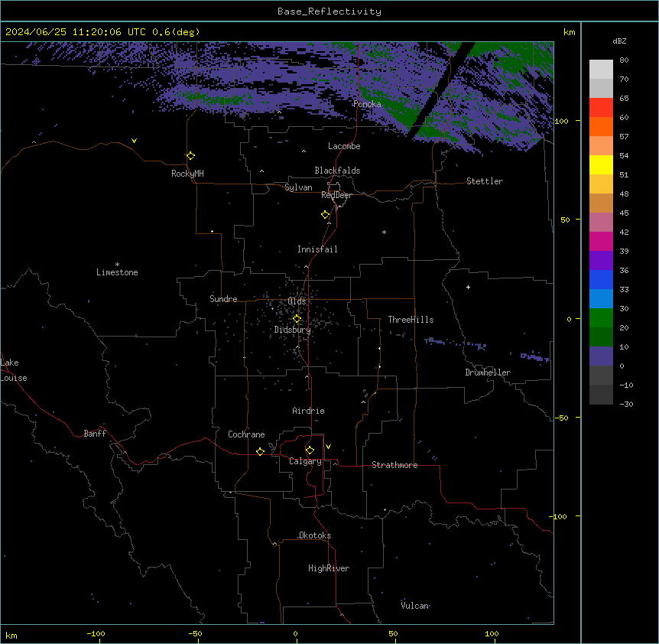This screenshot has width=659, height=644.
Task: Click the ThreeHills label
Action: 411,320
